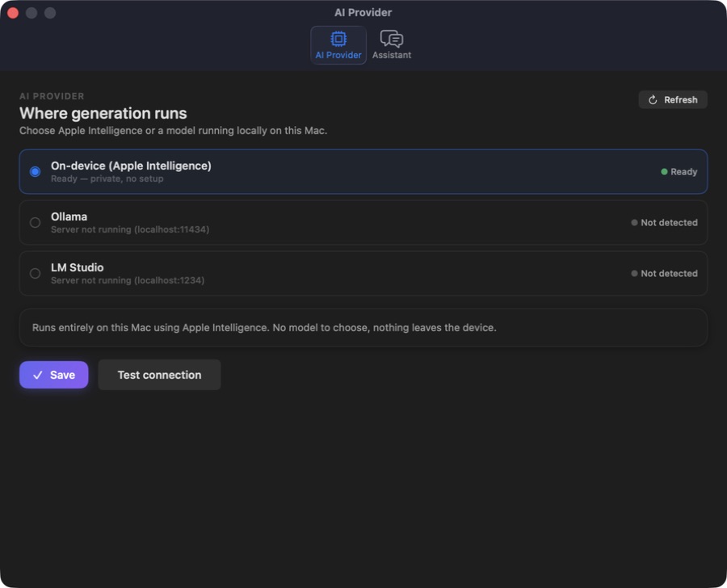Viewport: 727px width, 588px height.
Task: Save the provider settings
Action: coord(54,375)
